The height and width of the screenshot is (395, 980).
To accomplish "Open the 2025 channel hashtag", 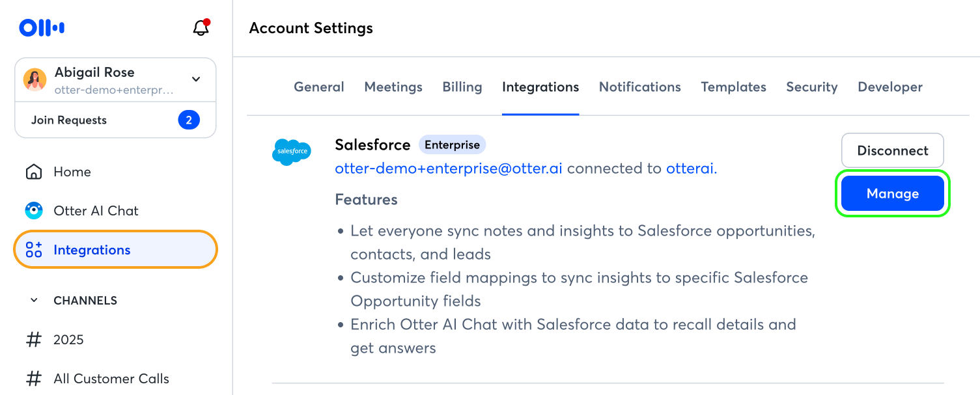I will coord(34,340).
